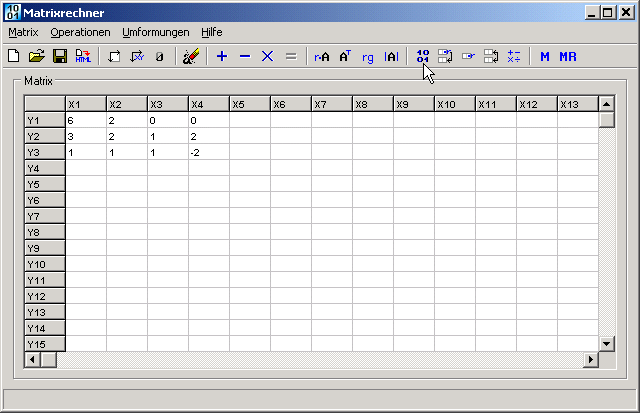640x413 pixels.
Task: Click the horizontal scrollbar thumb
Action: pos(49,360)
